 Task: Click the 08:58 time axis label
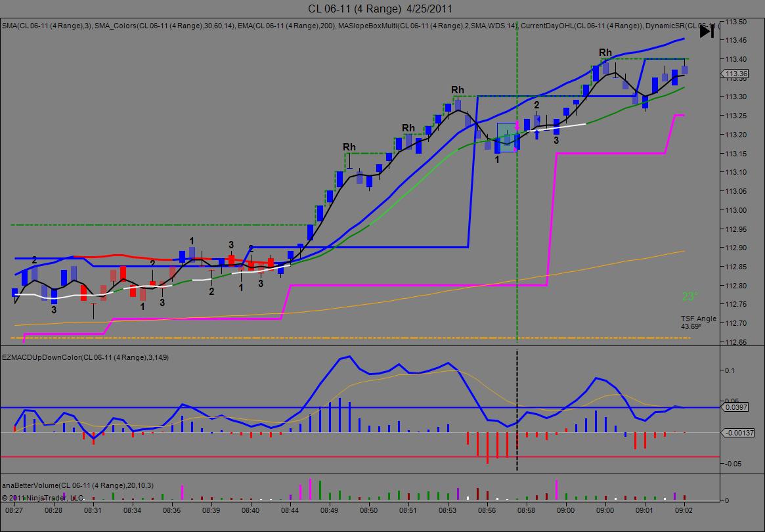[x=527, y=510]
